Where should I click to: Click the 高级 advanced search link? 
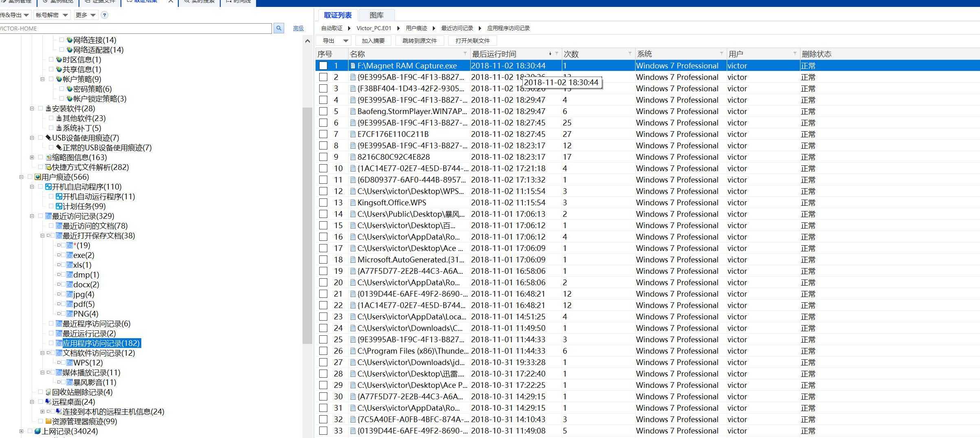point(298,28)
